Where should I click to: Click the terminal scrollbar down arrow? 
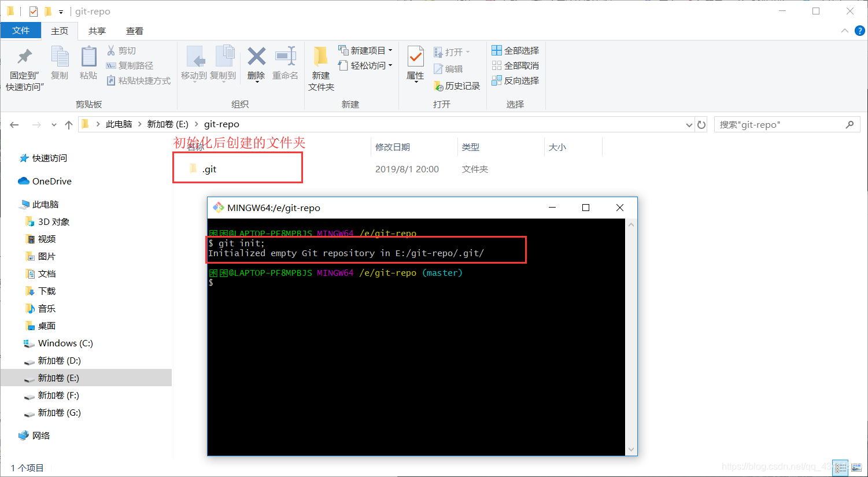pyautogui.click(x=631, y=449)
